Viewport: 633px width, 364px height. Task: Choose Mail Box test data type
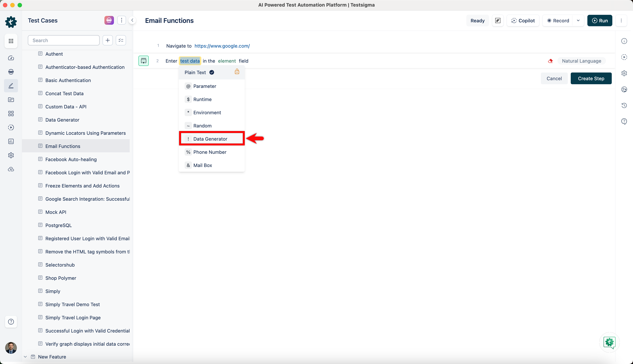[x=203, y=165]
